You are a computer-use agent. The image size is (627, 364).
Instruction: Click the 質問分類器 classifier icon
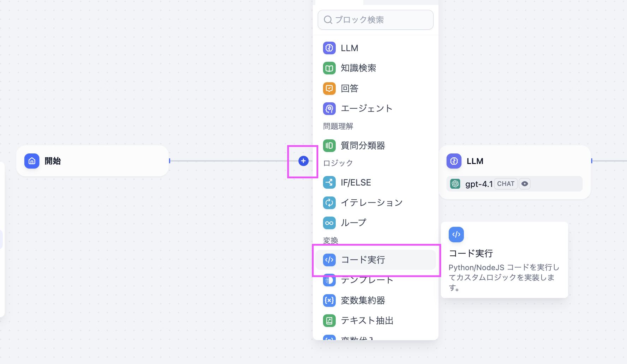coord(329,146)
